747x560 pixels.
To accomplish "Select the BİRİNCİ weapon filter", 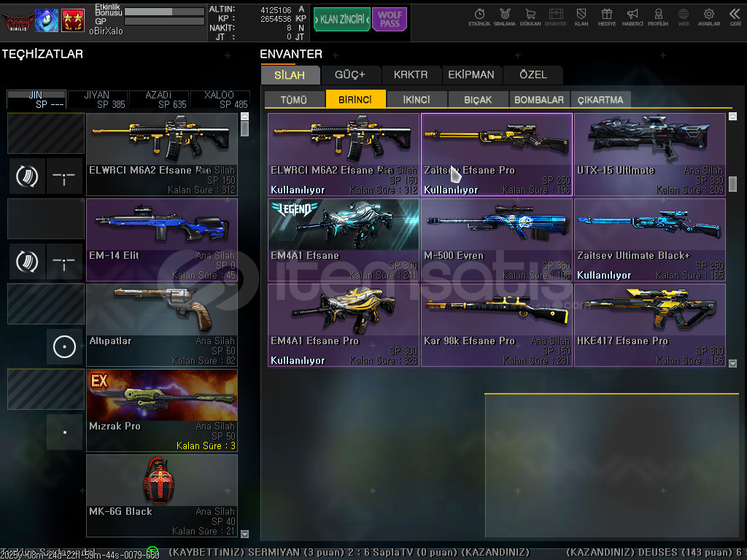I will [355, 99].
